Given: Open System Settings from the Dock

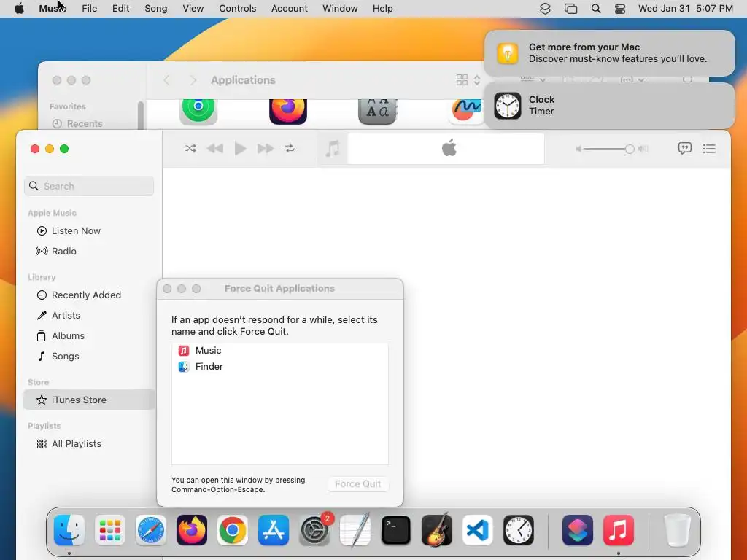Looking at the screenshot, I should [x=314, y=530].
